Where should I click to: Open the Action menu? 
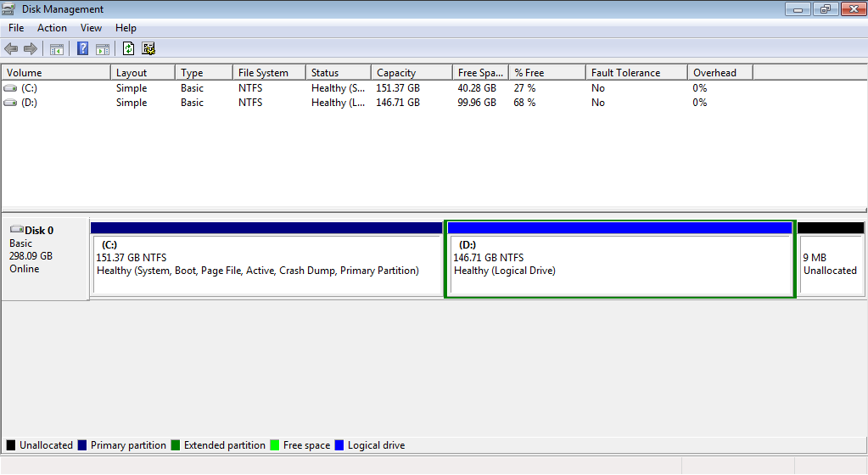52,28
